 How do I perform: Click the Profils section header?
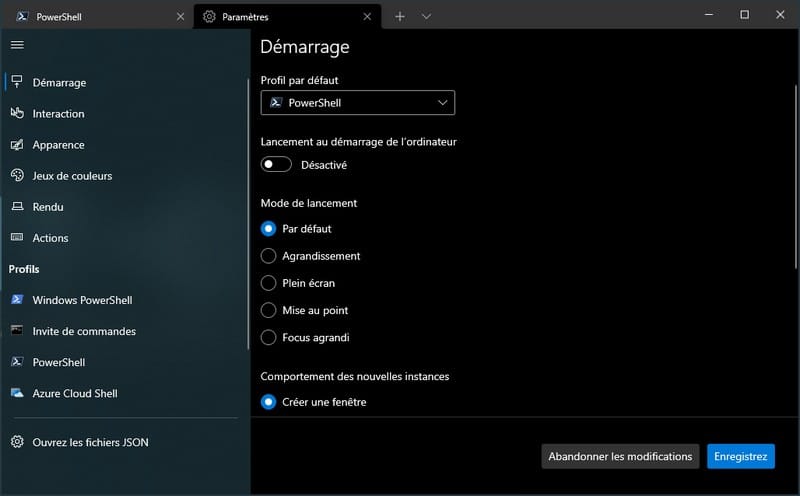24,269
